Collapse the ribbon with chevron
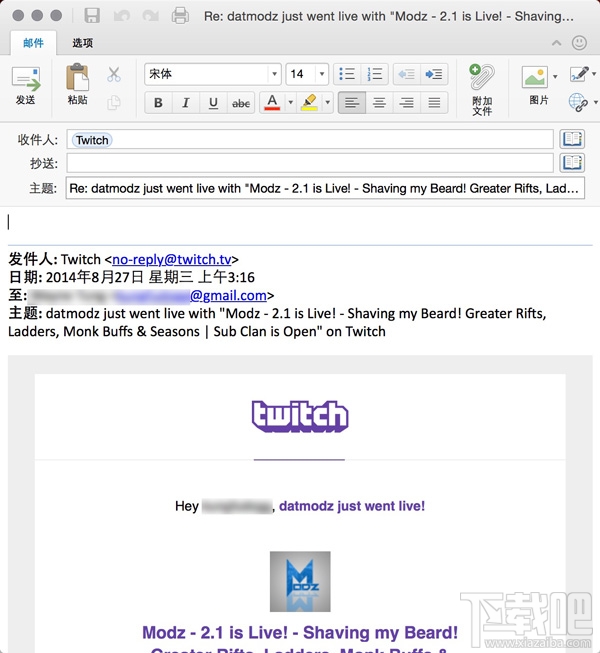Image resolution: width=600 pixels, height=653 pixels. (556, 42)
